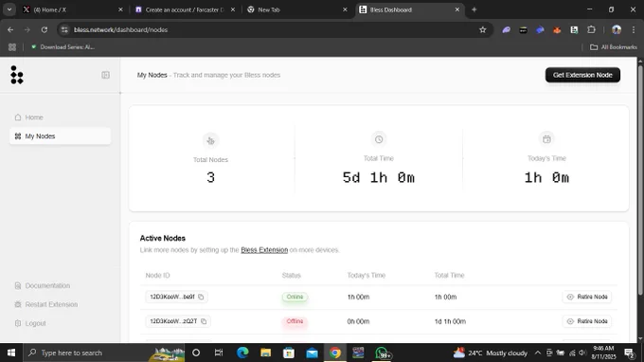
Task: Collapse the sidebar with the panel icon
Action: [105, 75]
